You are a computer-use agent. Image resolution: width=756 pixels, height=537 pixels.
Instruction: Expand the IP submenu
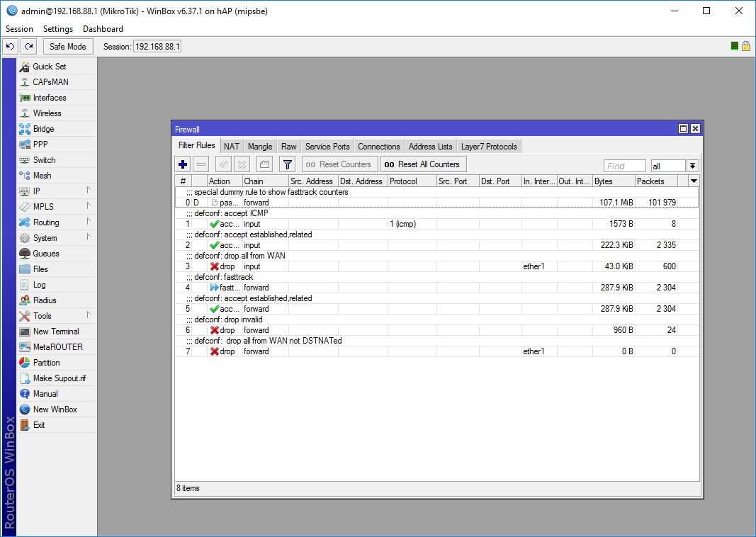[57, 191]
